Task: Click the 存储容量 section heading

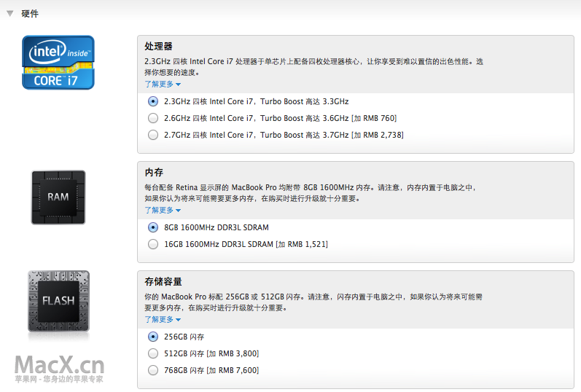Action: point(163,281)
